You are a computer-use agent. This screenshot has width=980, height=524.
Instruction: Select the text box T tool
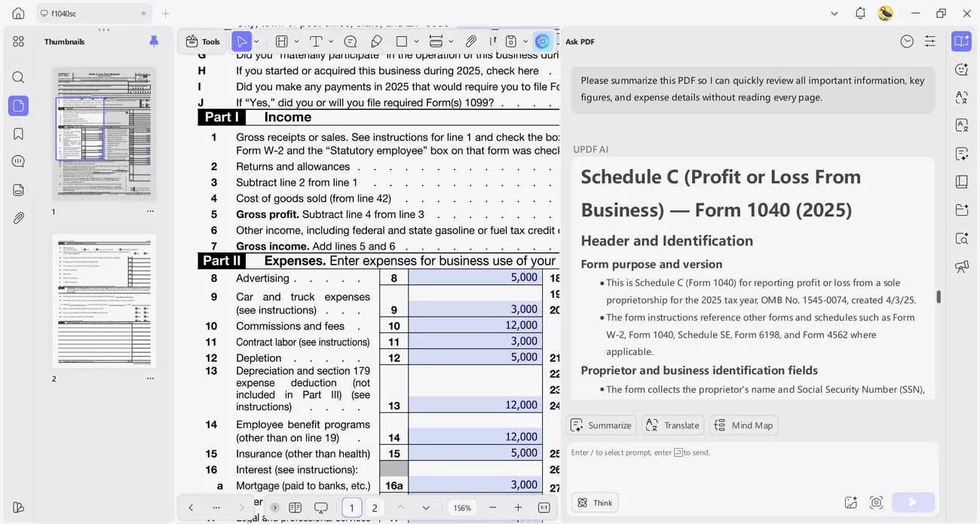point(316,41)
